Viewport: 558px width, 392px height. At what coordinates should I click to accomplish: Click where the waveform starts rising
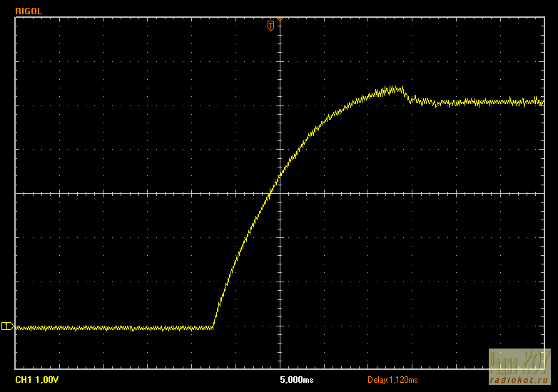pos(214,326)
